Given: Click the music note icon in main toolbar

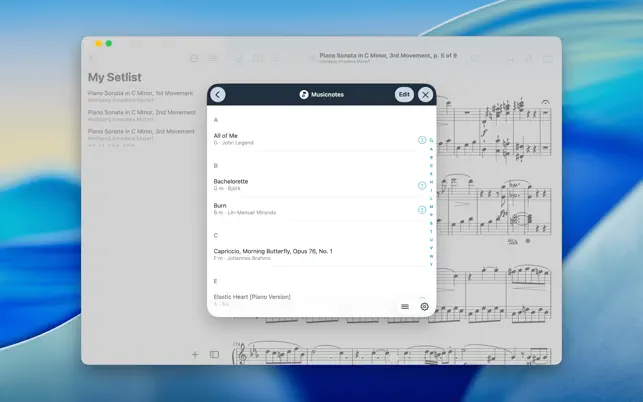Looking at the screenshot, I should [x=239, y=58].
